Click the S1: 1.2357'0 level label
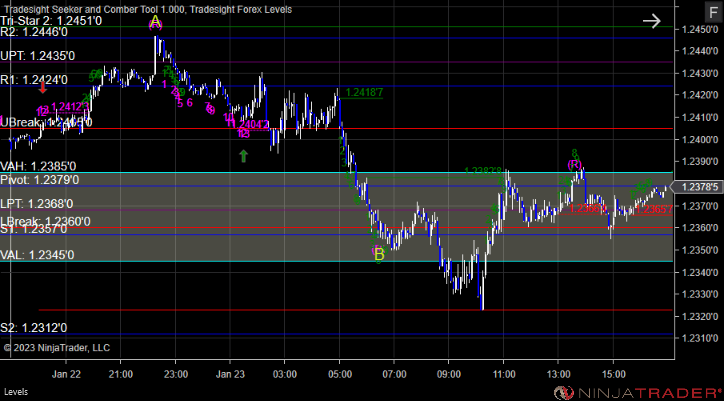The width and height of the screenshot is (724, 401). (34, 229)
